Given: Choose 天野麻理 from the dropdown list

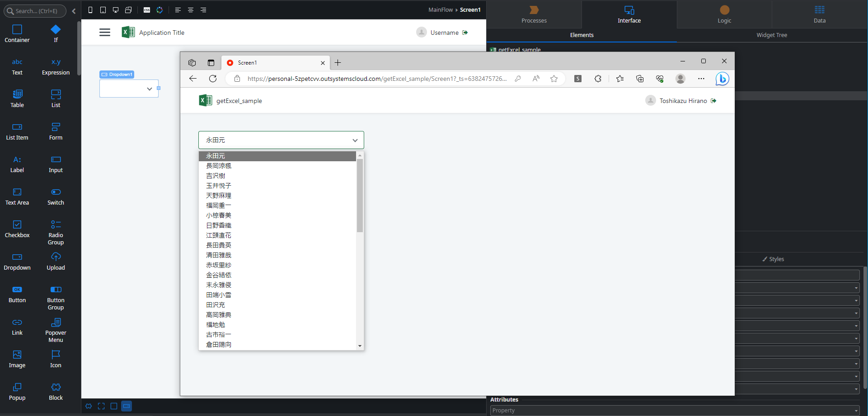Looking at the screenshot, I should coord(219,196).
